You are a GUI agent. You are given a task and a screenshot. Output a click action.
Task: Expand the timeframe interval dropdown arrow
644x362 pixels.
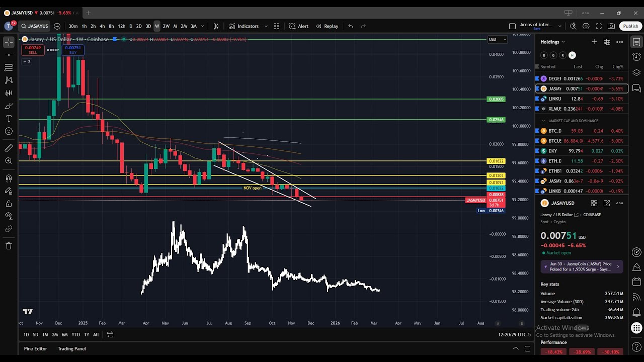pos(203,26)
